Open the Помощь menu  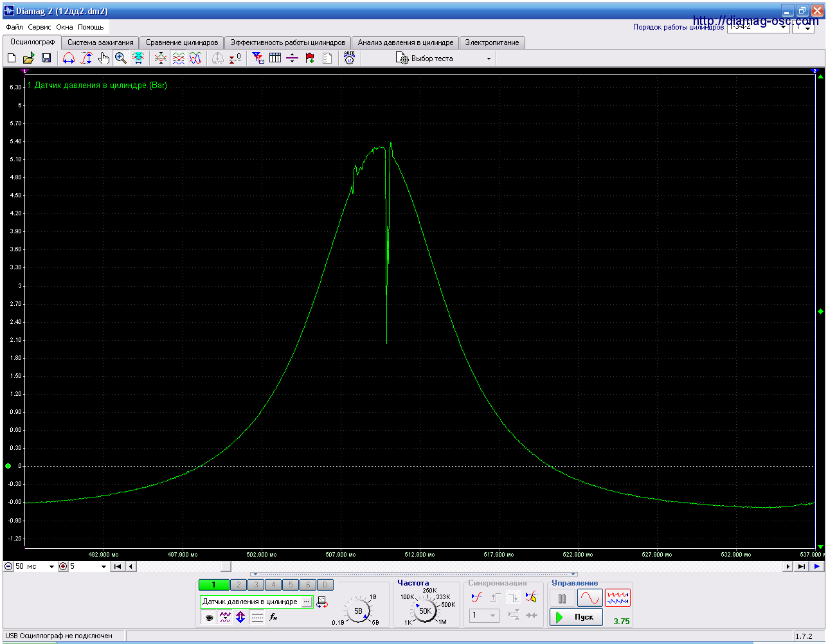(91, 28)
